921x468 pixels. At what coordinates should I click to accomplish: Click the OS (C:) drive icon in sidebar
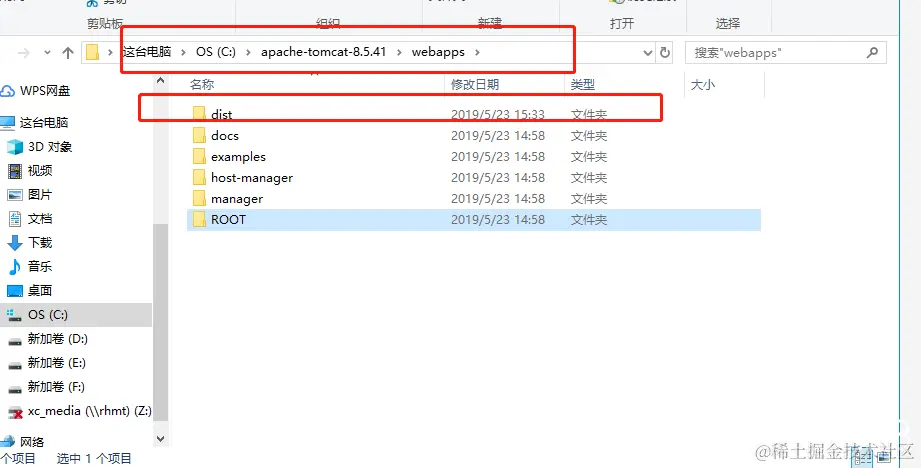coord(15,315)
